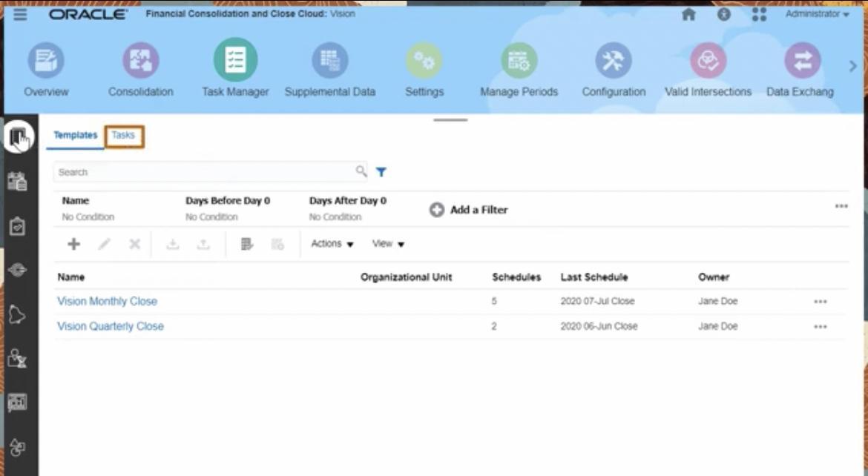Click Jane Doe in Vision Monthly Close row

[718, 301]
